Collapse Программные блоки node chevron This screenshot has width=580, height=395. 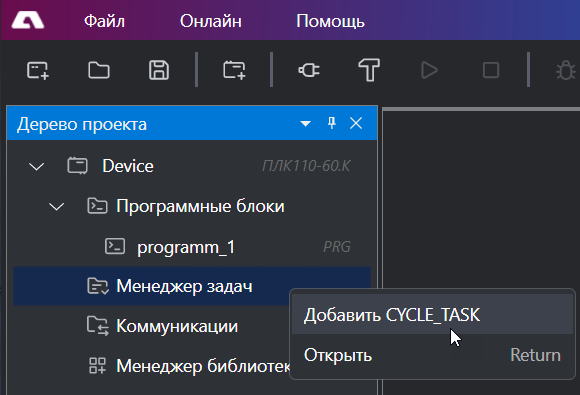pos(57,206)
